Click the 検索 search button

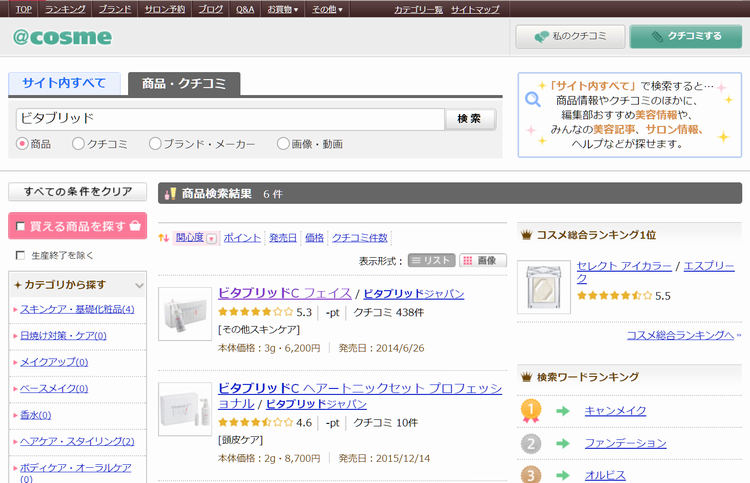point(469,119)
